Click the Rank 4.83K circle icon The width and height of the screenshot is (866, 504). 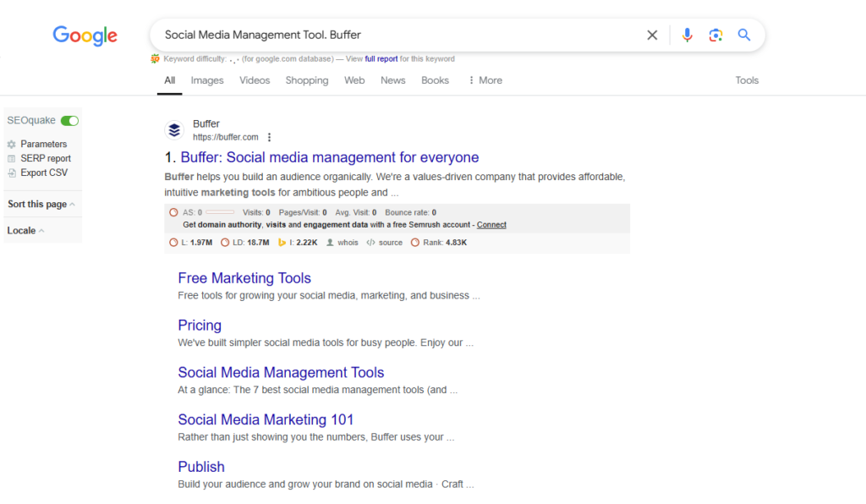(x=414, y=243)
